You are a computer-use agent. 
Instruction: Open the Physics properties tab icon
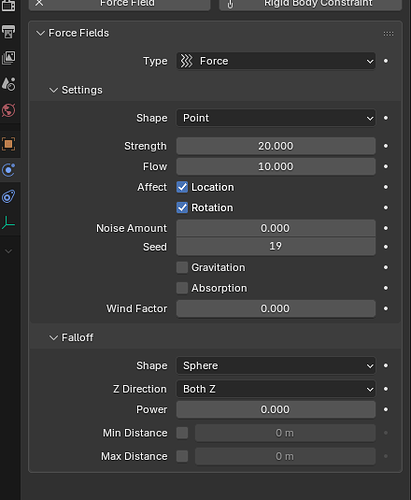[x=9, y=170]
